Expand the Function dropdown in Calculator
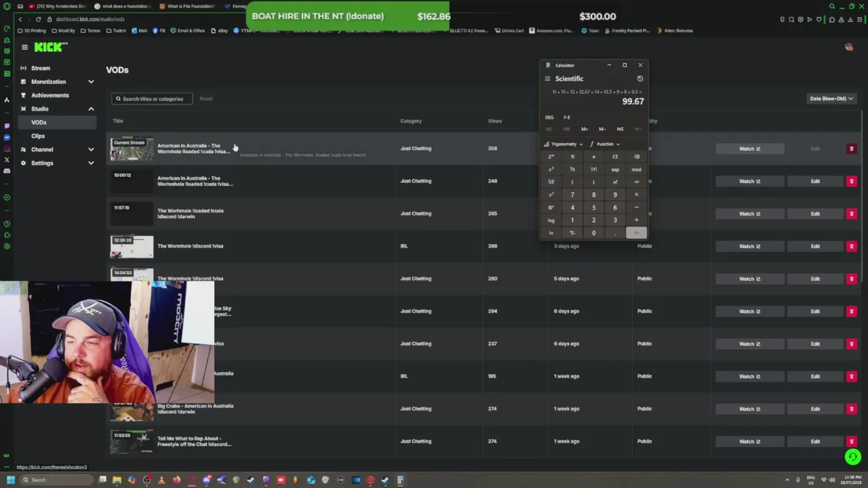 [x=605, y=144]
